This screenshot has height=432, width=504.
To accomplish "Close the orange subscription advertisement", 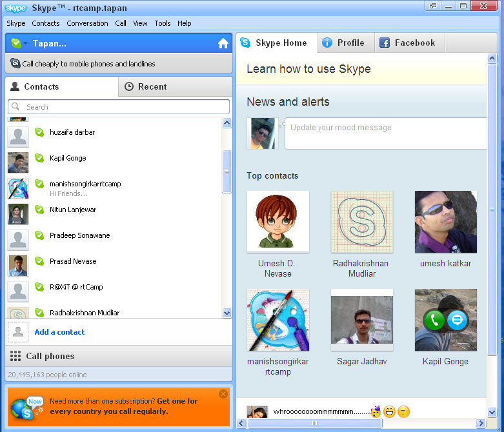I will point(223,394).
